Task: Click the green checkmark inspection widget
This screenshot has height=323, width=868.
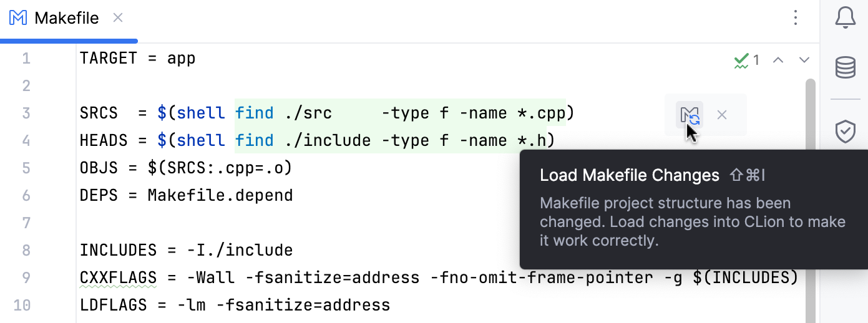Action: coord(746,60)
